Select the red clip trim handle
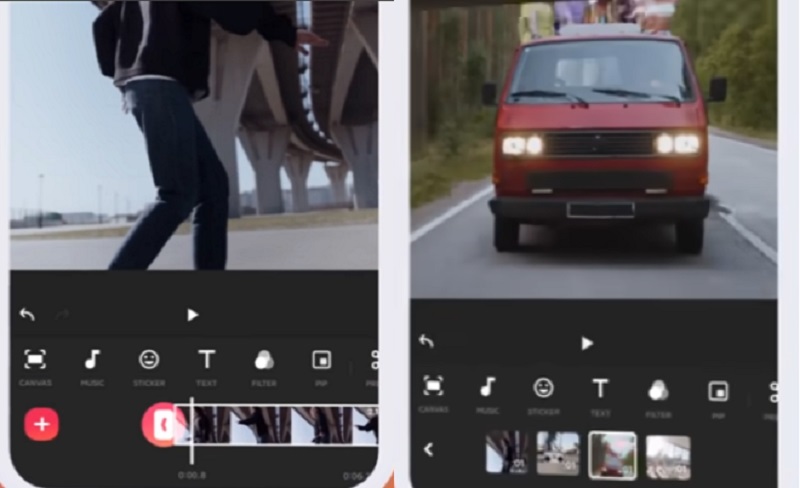Screen dimensions: 800x488 (161, 425)
